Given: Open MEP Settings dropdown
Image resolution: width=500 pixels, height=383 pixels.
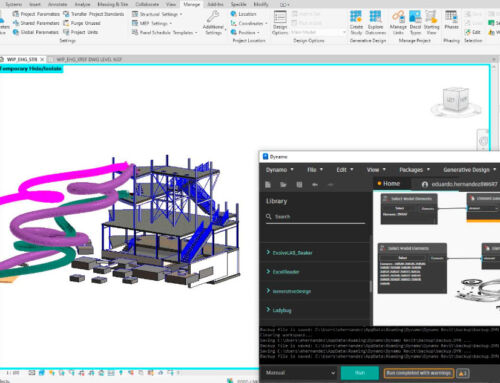Looking at the screenshot, I should (x=152, y=23).
